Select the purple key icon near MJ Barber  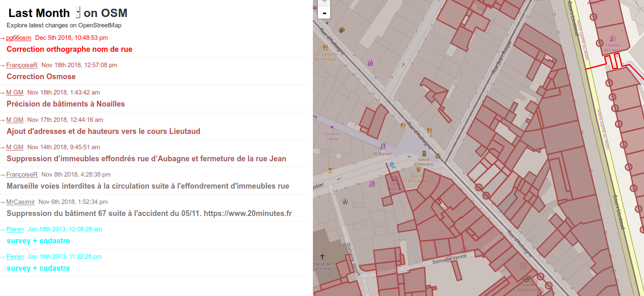tap(383, 146)
